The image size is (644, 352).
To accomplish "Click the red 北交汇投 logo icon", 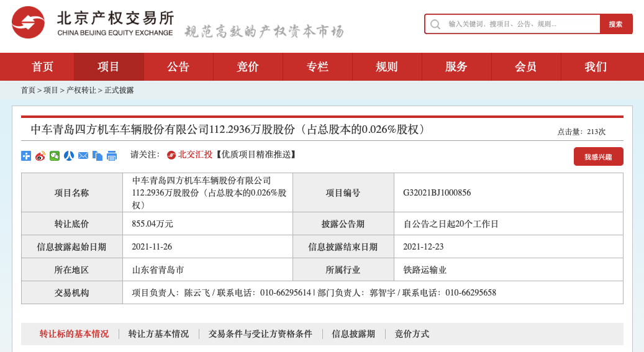I will pyautogui.click(x=171, y=155).
